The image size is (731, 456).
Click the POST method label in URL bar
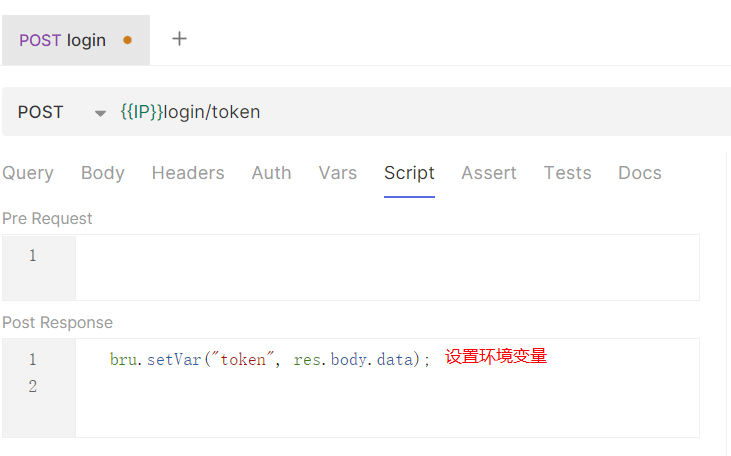(x=41, y=112)
